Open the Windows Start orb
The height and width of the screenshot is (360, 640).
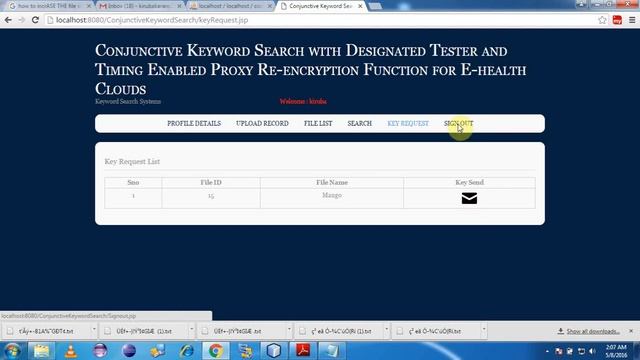(12, 351)
